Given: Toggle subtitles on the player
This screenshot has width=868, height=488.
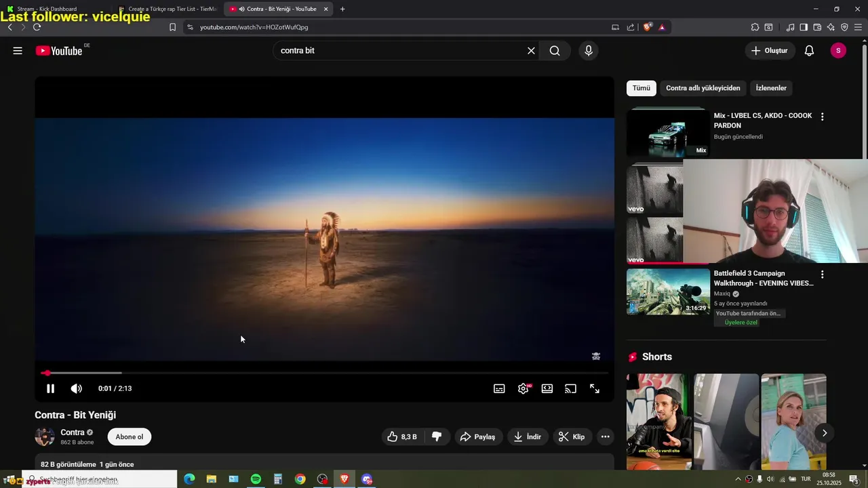Looking at the screenshot, I should 499,388.
